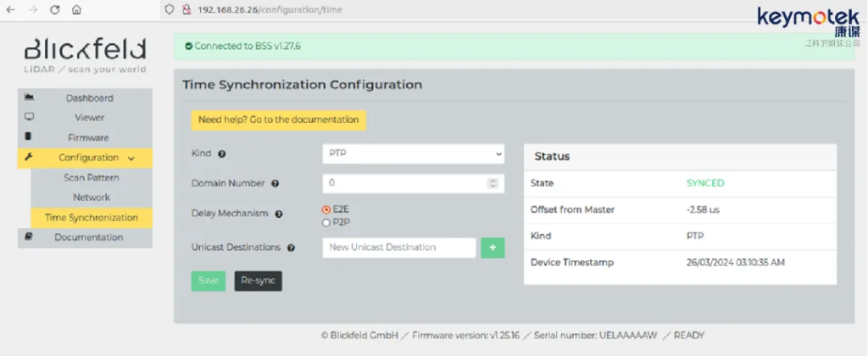The image size is (868, 356).
Task: Click the Re-sync button
Action: click(x=258, y=281)
